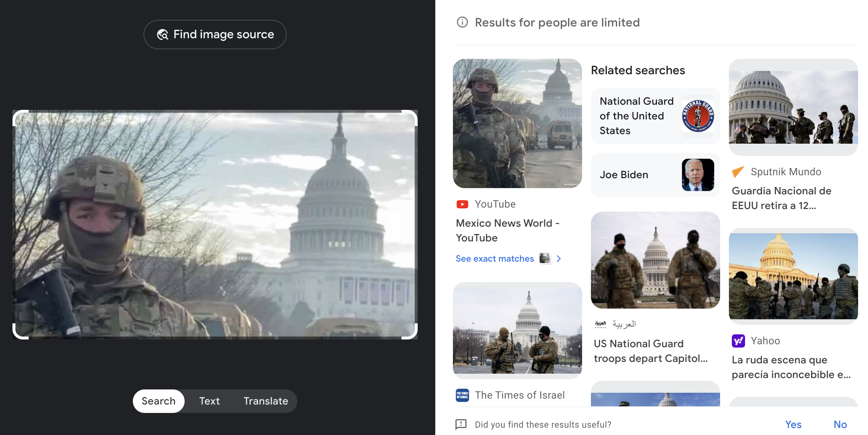Click the YouTube logo icon
Screen dimensions: 868x435
tap(462, 204)
